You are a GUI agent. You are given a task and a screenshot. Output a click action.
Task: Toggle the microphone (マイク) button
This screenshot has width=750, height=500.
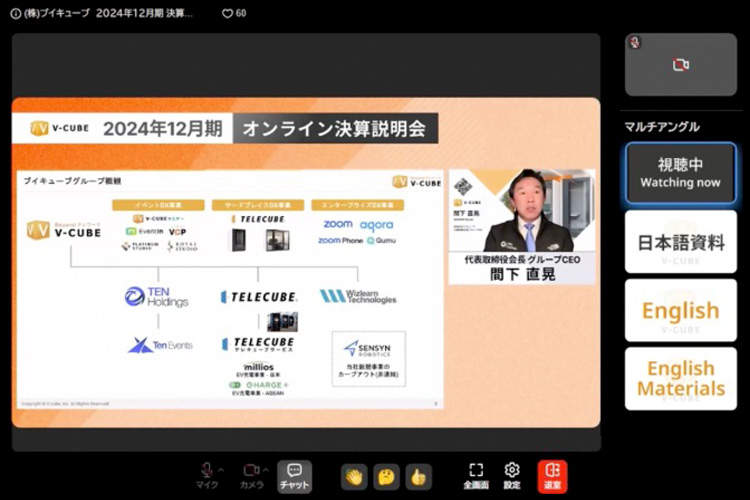207,476
